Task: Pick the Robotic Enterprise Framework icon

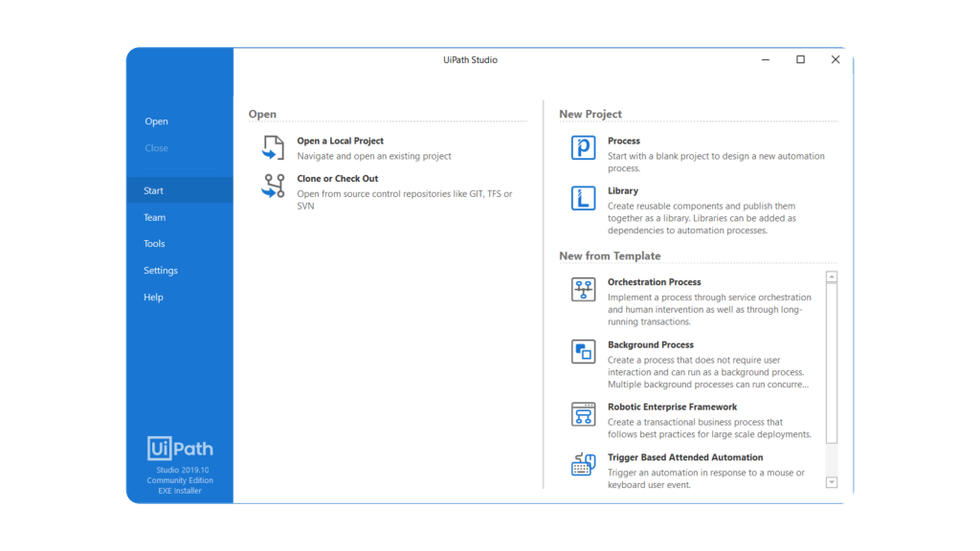Action: [583, 413]
